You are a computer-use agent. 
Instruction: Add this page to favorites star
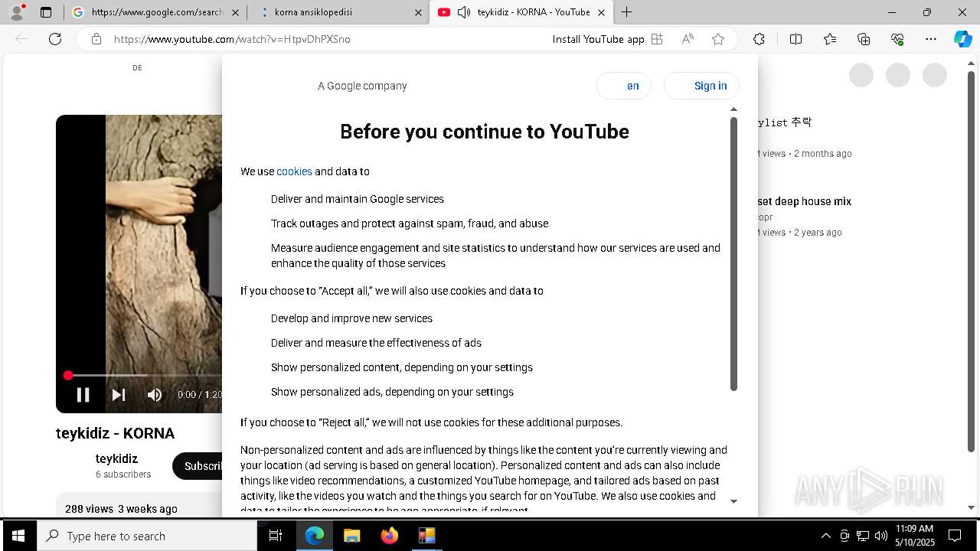pos(718,39)
